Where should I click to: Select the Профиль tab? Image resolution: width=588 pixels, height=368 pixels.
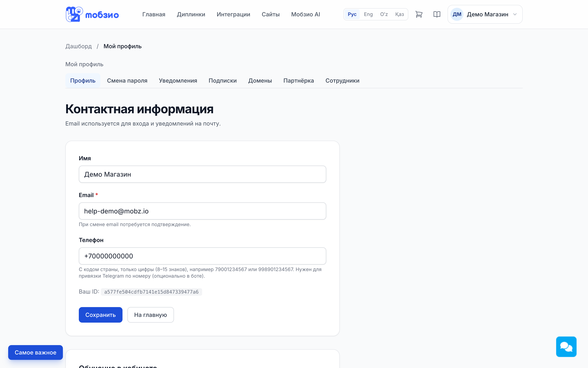tap(83, 81)
